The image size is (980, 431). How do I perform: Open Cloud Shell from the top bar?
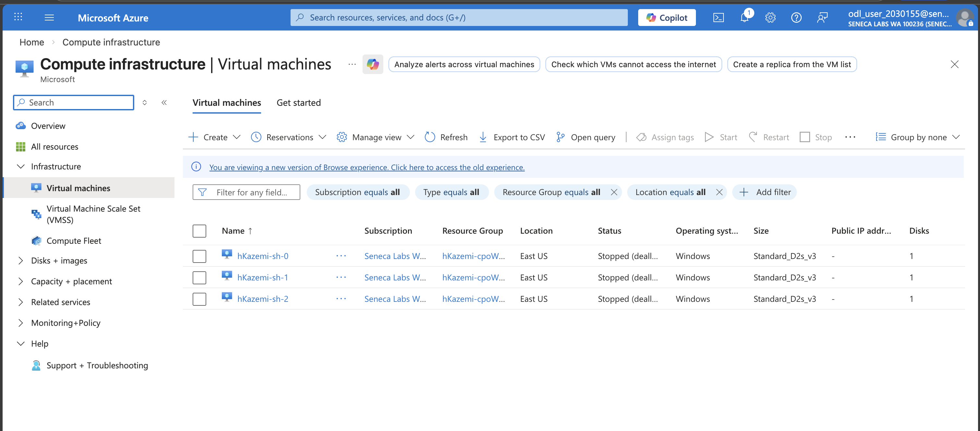tap(718, 18)
